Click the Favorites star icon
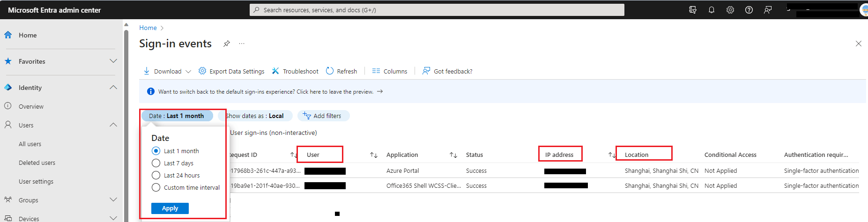868x222 pixels. point(8,61)
